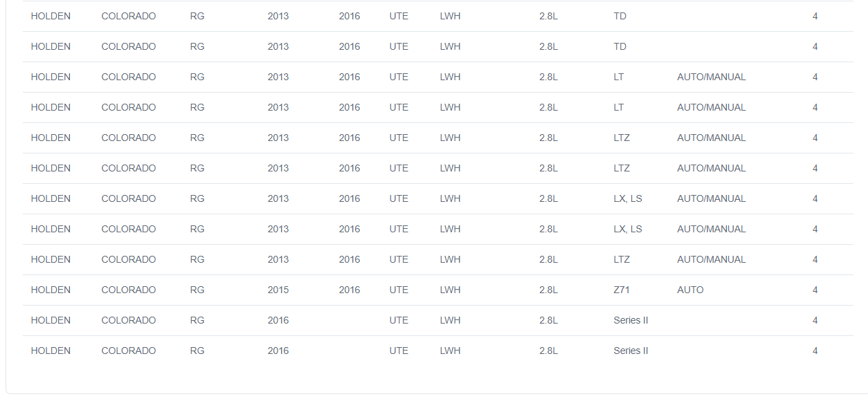
Task: Select AUTO/MANUAL in the first LT row
Action: pos(712,77)
